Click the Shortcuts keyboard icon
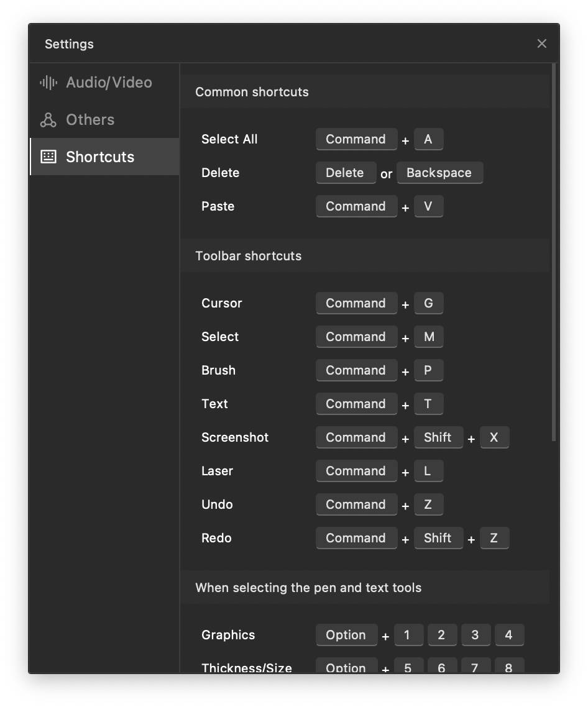 tap(48, 157)
